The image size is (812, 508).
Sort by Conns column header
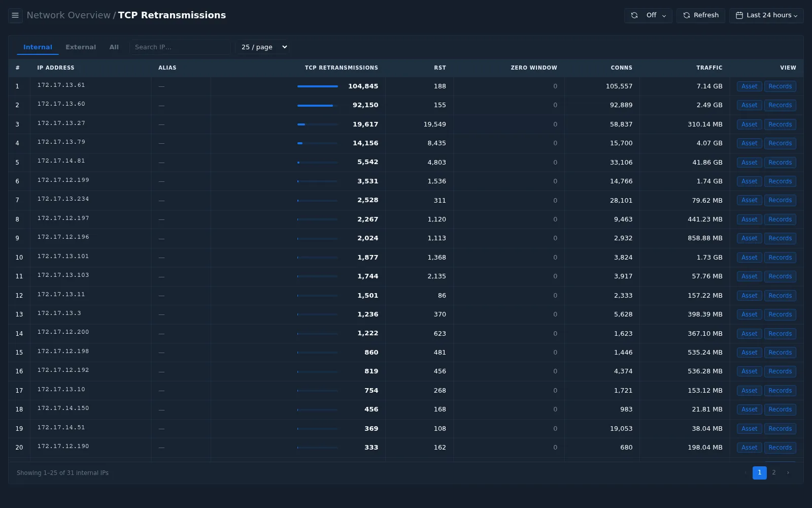tap(622, 68)
